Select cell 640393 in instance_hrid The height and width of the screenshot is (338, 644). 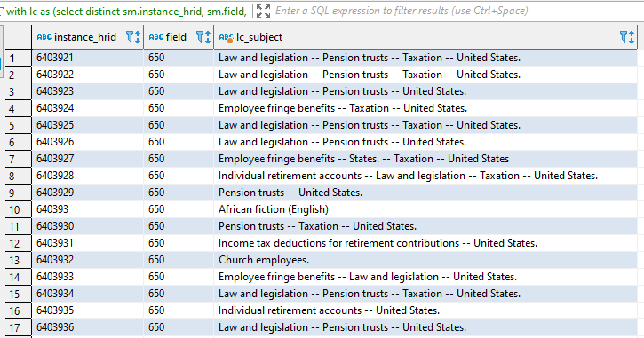pyautogui.click(x=87, y=209)
